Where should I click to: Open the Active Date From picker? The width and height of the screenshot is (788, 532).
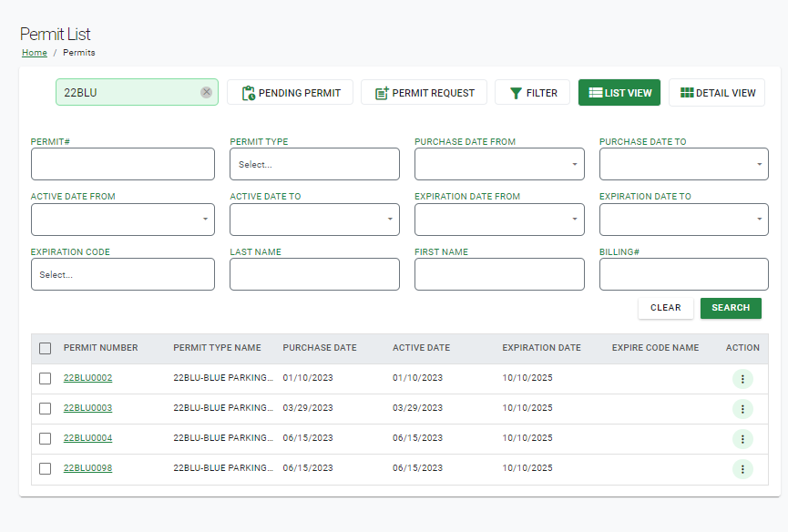click(x=123, y=219)
